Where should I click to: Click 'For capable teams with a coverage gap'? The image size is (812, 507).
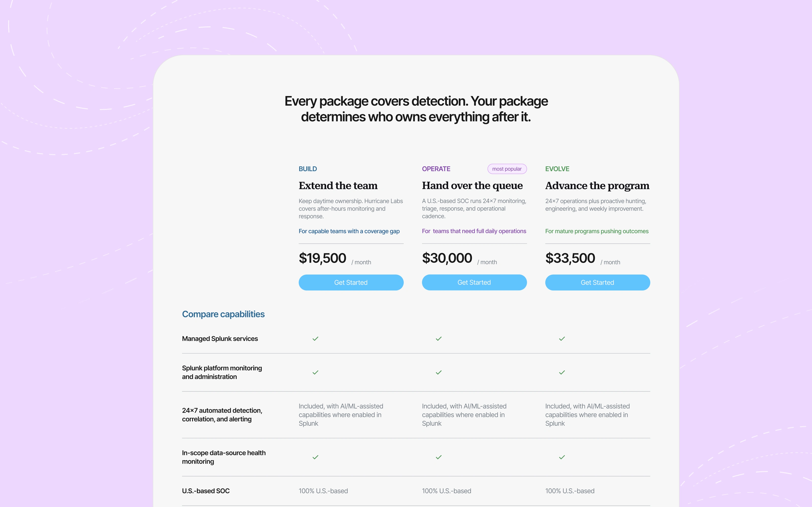[349, 231]
